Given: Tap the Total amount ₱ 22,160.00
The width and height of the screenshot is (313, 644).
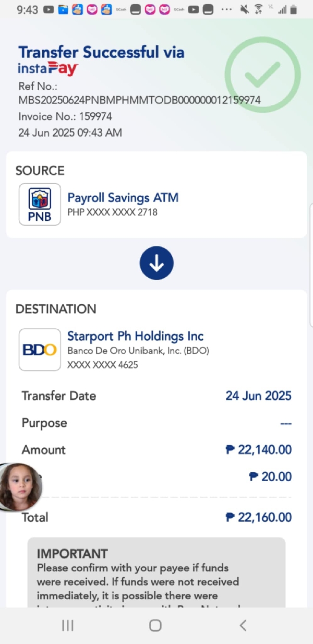Looking at the screenshot, I should point(258,517).
